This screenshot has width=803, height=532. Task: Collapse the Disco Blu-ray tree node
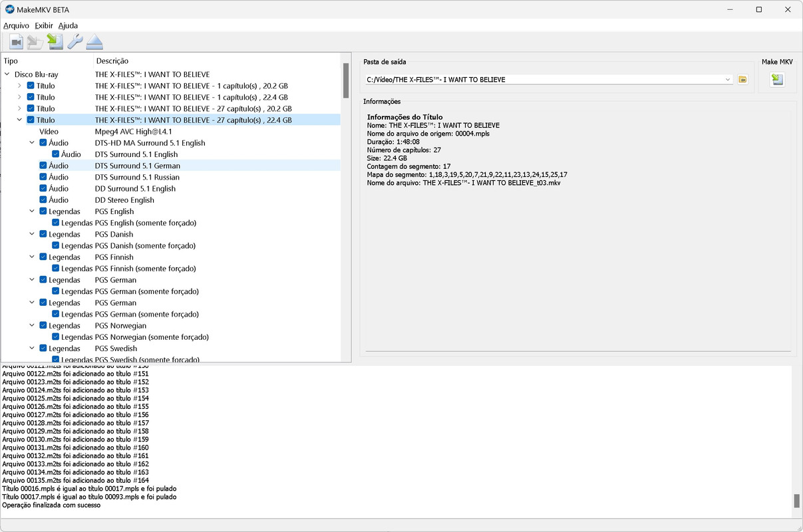pos(7,74)
